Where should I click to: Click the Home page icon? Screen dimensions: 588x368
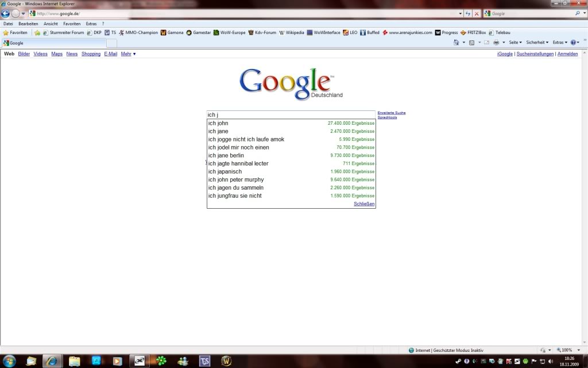click(456, 43)
